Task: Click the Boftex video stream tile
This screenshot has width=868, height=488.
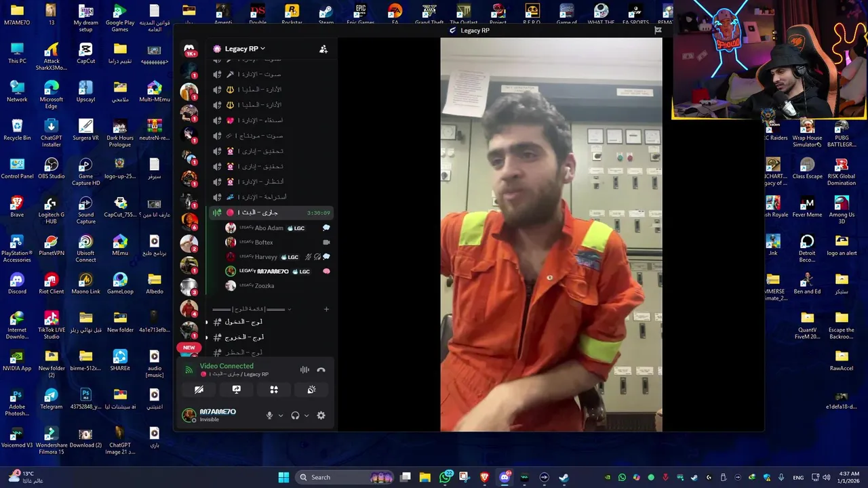Action: (551, 235)
